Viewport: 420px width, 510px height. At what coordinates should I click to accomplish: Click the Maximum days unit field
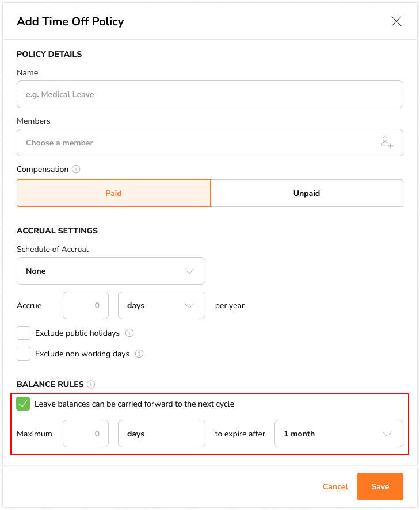click(x=162, y=434)
